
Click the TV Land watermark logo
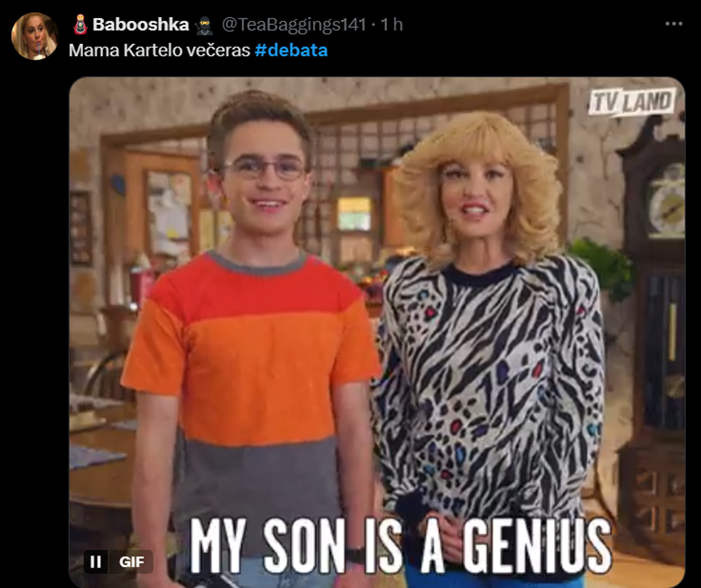click(x=631, y=101)
